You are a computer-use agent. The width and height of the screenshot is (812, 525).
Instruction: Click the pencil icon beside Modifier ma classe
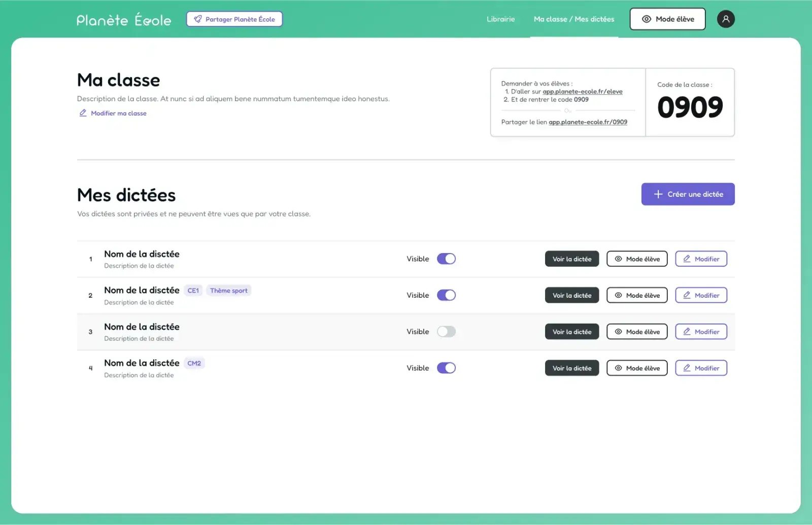[x=83, y=113]
